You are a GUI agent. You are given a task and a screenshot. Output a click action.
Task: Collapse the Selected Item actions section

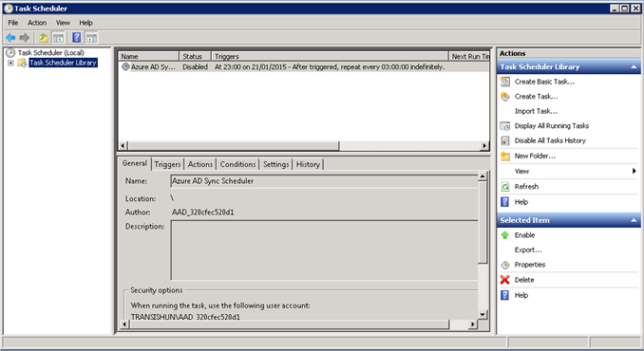pos(634,220)
